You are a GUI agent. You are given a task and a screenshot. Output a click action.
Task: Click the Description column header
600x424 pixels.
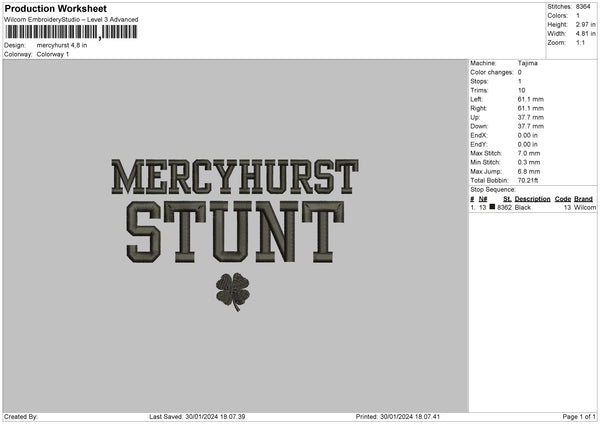(x=532, y=199)
